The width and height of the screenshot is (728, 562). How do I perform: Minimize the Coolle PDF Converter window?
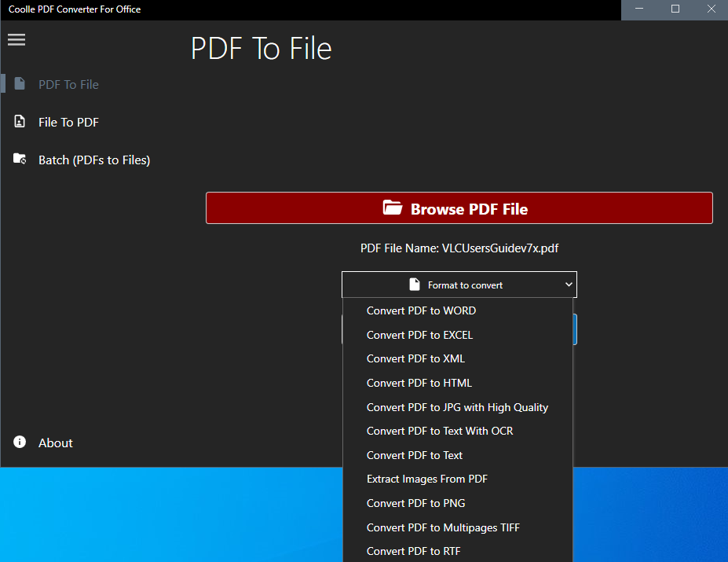(x=639, y=9)
